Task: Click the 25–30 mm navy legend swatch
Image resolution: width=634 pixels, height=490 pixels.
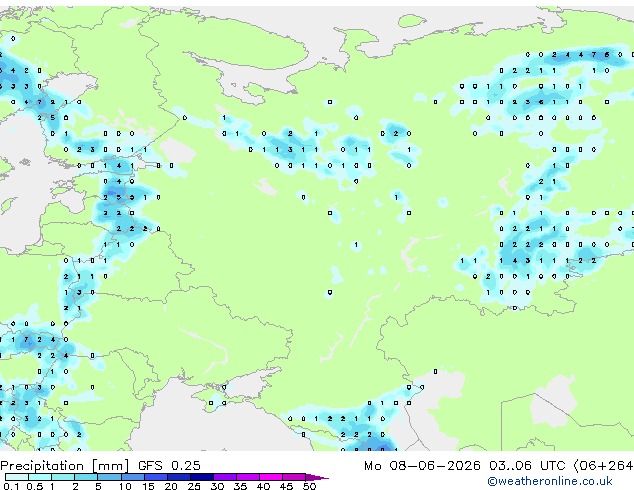Action: point(201,477)
